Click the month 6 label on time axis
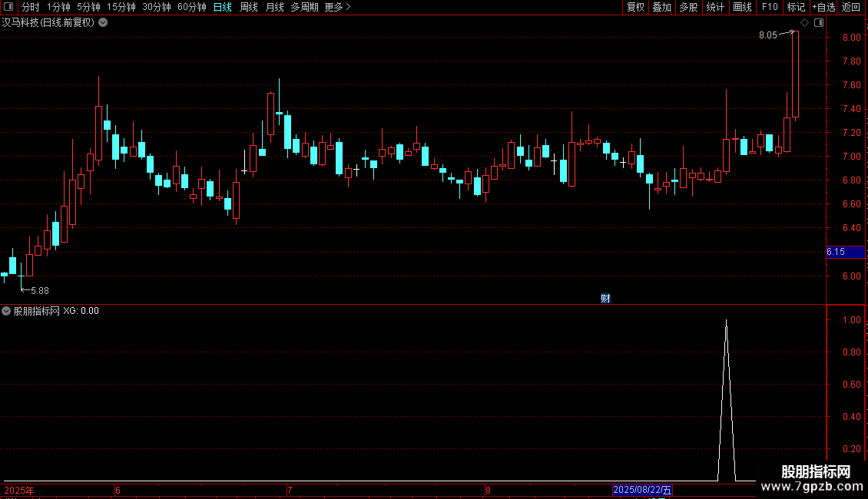Image resolution: width=868 pixels, height=499 pixels. point(118,491)
